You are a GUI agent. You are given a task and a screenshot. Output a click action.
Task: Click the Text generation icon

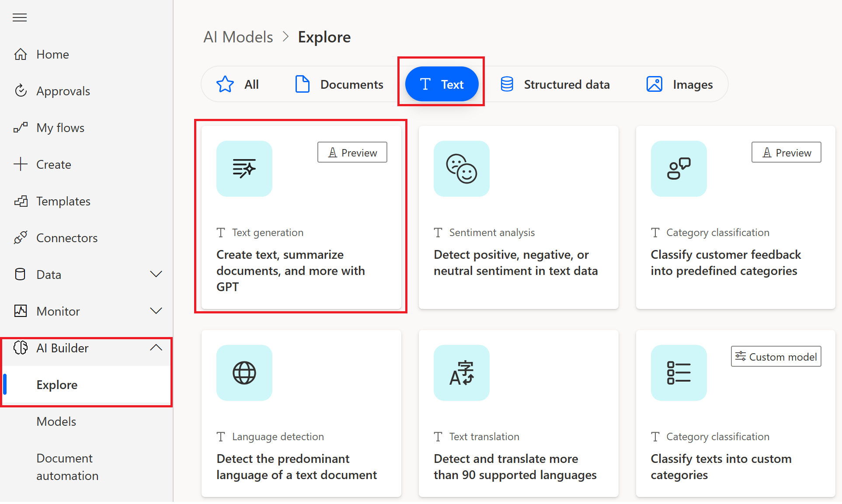point(243,168)
